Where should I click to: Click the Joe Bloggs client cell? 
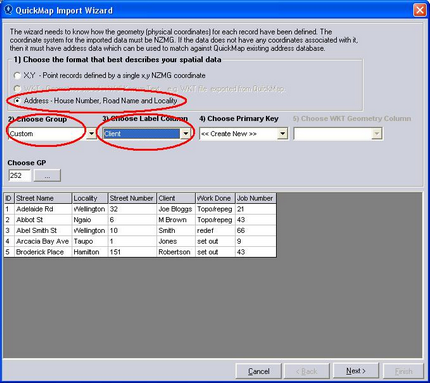(175, 209)
